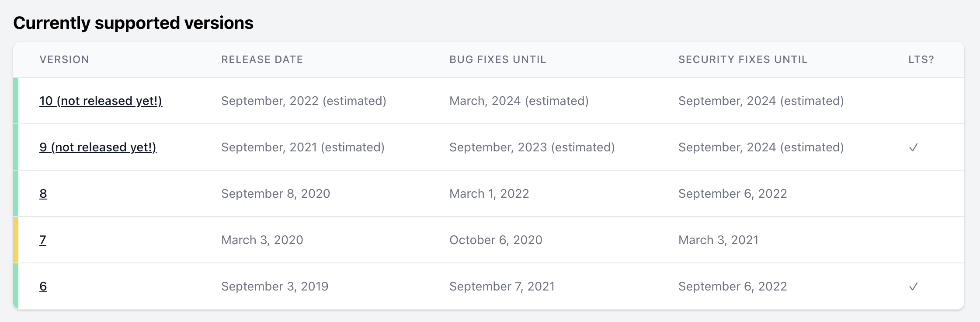
Task: Click the green status bar beside version 8
Action: click(x=16, y=193)
